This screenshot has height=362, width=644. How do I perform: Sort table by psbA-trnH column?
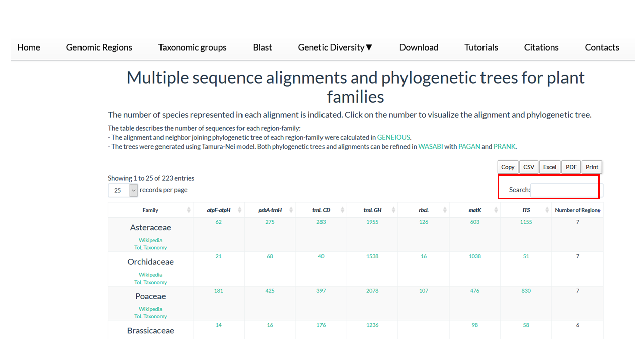[270, 210]
